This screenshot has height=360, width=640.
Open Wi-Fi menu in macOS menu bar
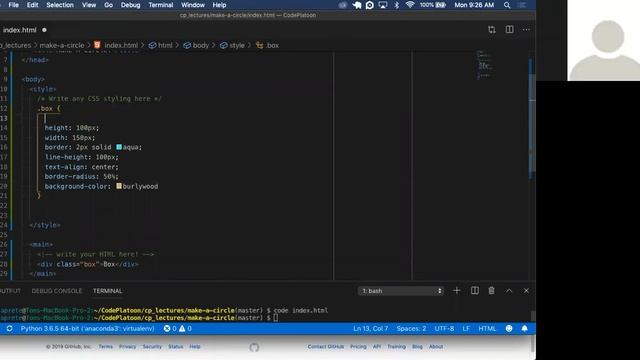[410, 5]
